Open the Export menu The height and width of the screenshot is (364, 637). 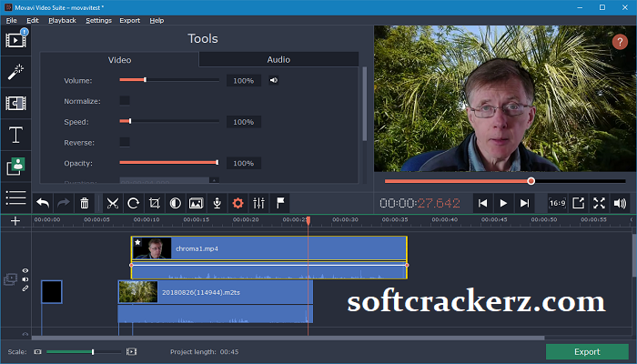click(129, 20)
